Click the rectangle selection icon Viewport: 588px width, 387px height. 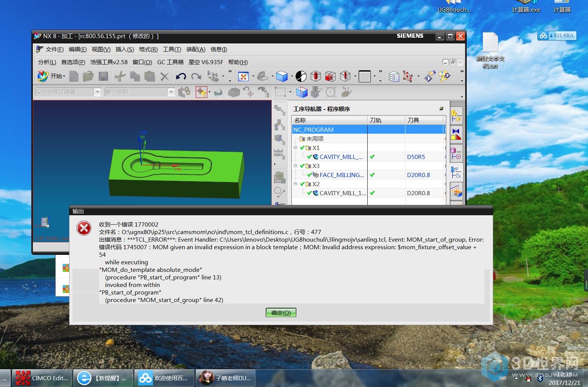tap(280, 92)
